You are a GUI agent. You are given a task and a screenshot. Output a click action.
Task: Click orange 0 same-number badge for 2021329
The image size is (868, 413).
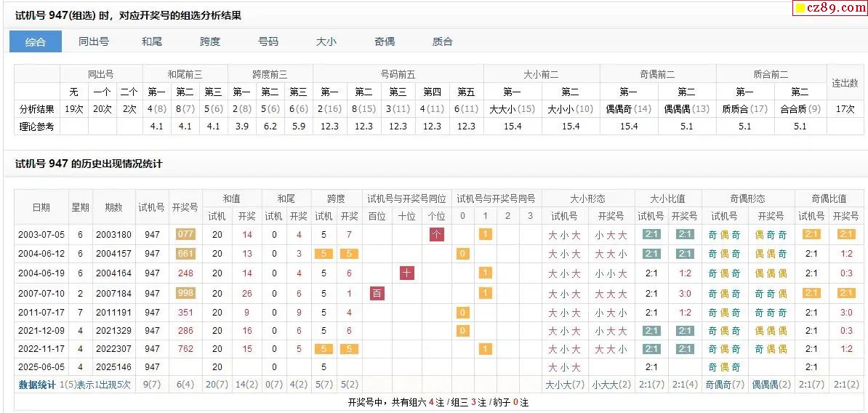463,331
